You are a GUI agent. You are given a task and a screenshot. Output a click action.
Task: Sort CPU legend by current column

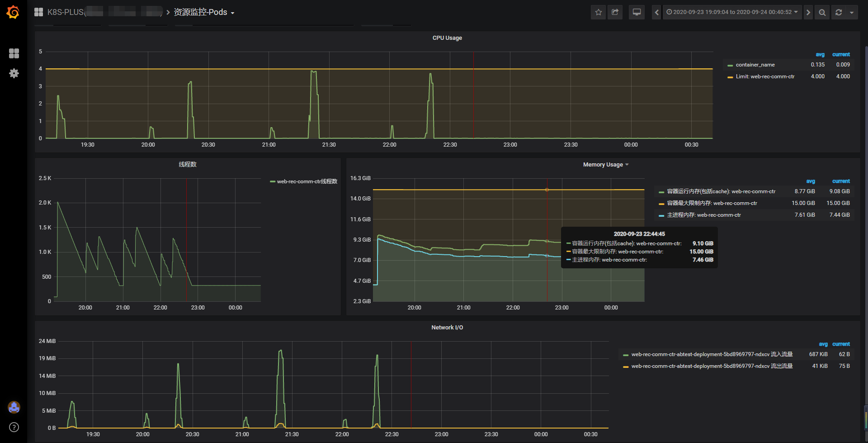841,54
